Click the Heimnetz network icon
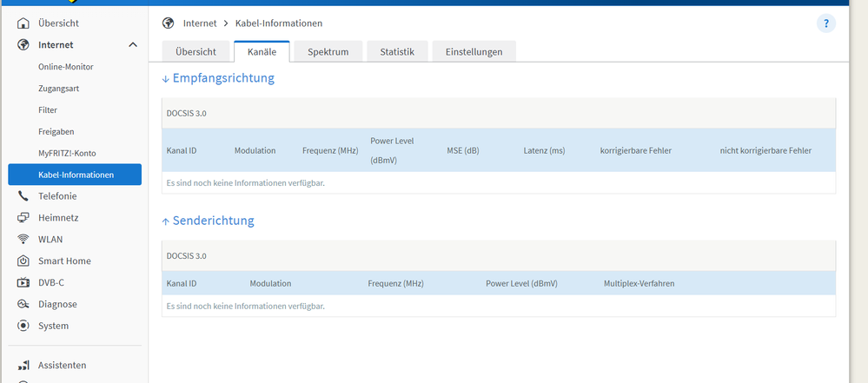 (x=23, y=217)
